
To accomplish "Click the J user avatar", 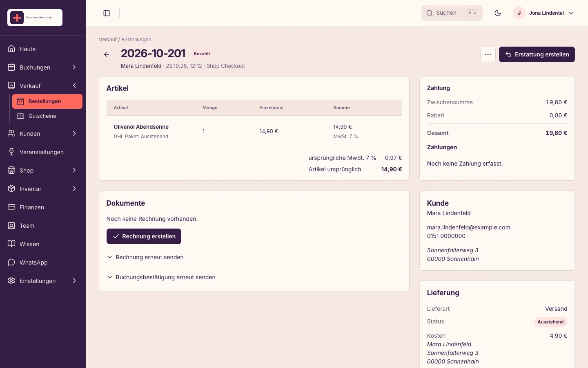I will pyautogui.click(x=519, y=13).
